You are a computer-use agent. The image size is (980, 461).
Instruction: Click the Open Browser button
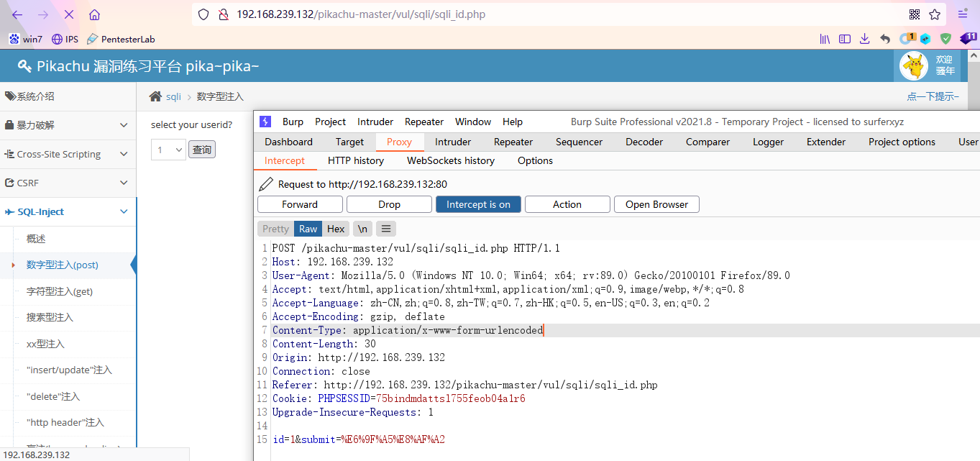pyautogui.click(x=656, y=204)
